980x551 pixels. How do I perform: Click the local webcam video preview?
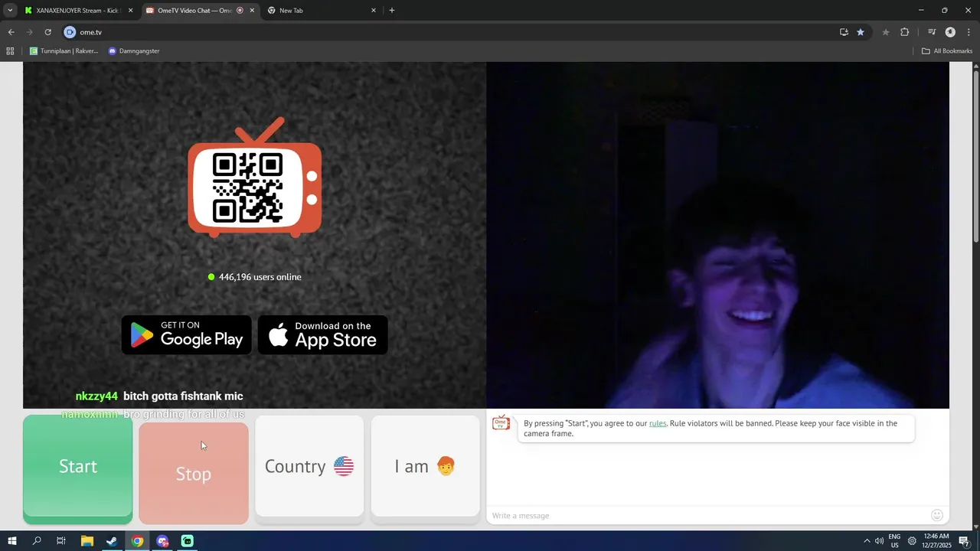pos(717,235)
